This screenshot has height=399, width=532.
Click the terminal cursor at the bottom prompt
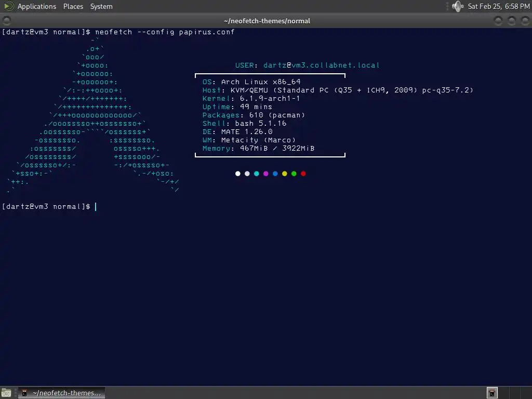coord(96,207)
